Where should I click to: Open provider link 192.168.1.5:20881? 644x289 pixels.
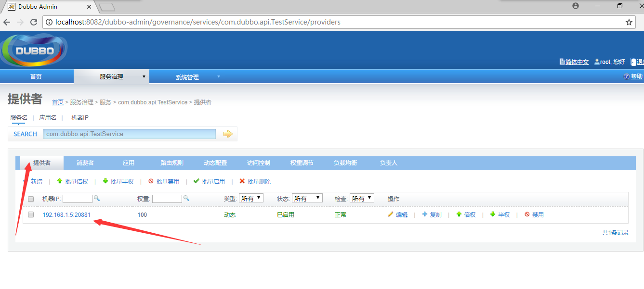pyautogui.click(x=66, y=215)
